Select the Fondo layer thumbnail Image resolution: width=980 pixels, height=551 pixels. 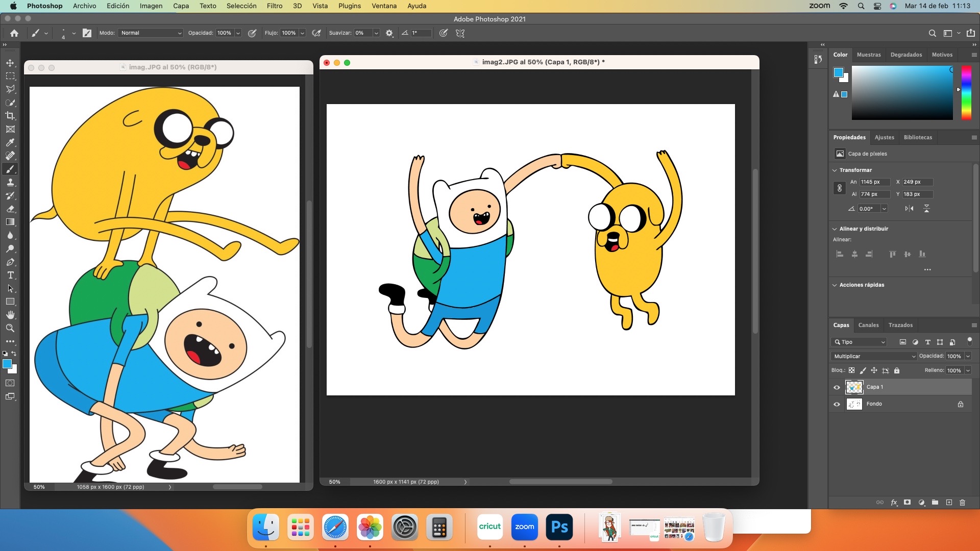click(854, 404)
